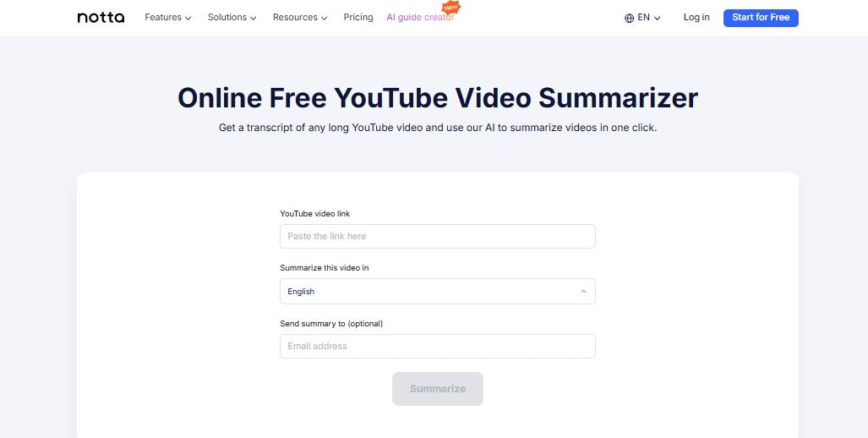This screenshot has height=438, width=868.
Task: Click the notta logo
Action: 101,18
